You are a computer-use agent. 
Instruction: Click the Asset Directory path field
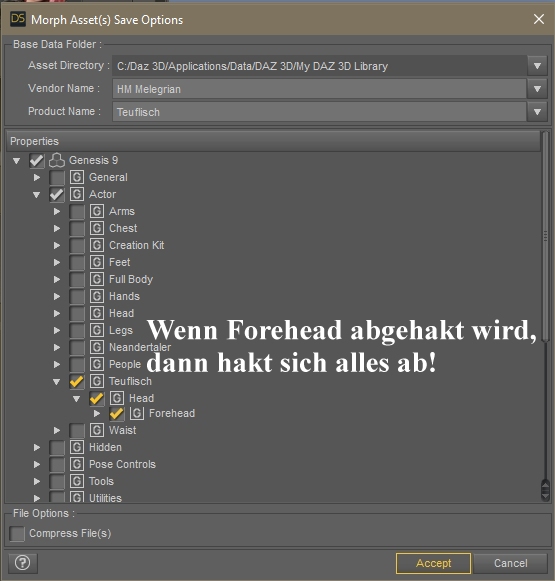pyautogui.click(x=319, y=66)
